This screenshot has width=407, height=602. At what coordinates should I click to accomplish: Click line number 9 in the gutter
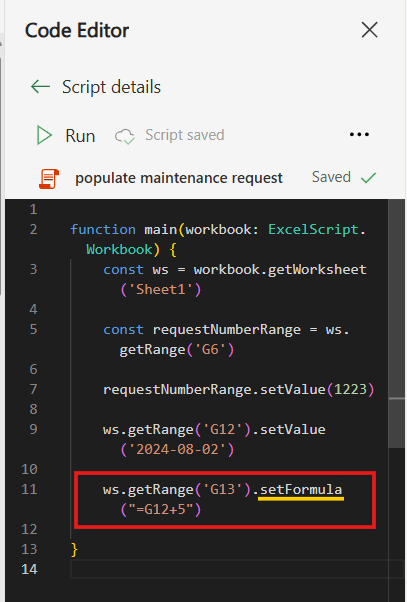point(33,430)
